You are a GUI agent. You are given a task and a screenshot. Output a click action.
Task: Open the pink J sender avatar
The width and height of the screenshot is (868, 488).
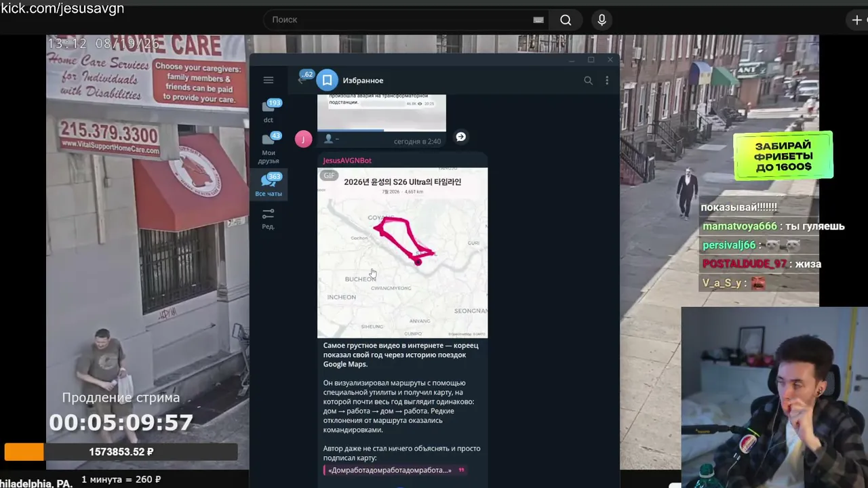click(x=303, y=139)
